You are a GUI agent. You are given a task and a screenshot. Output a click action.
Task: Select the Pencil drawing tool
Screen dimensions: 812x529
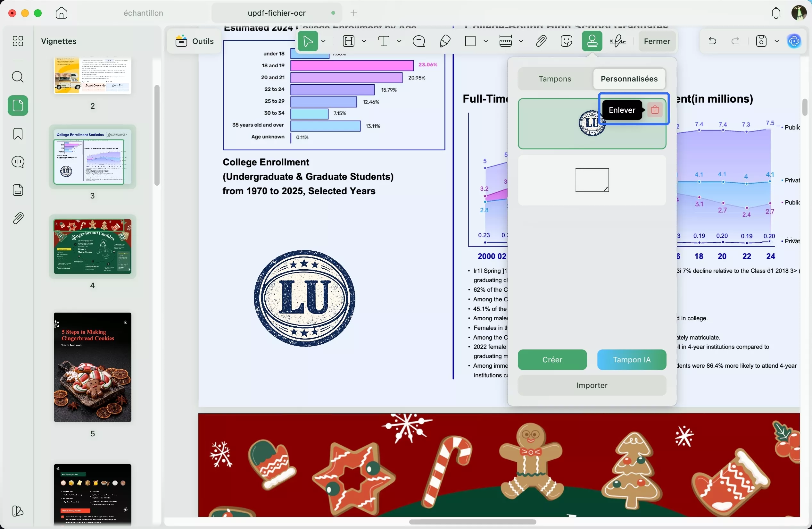[x=445, y=41]
